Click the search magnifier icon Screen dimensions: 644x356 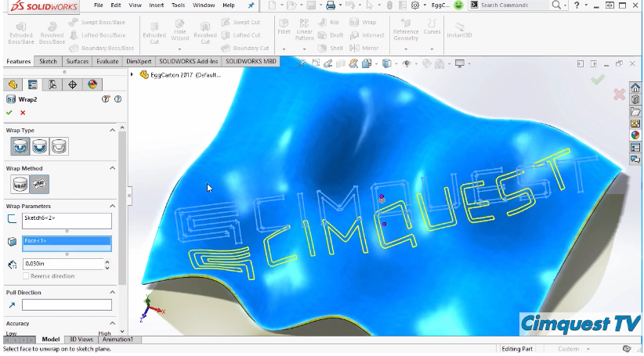point(556,5)
